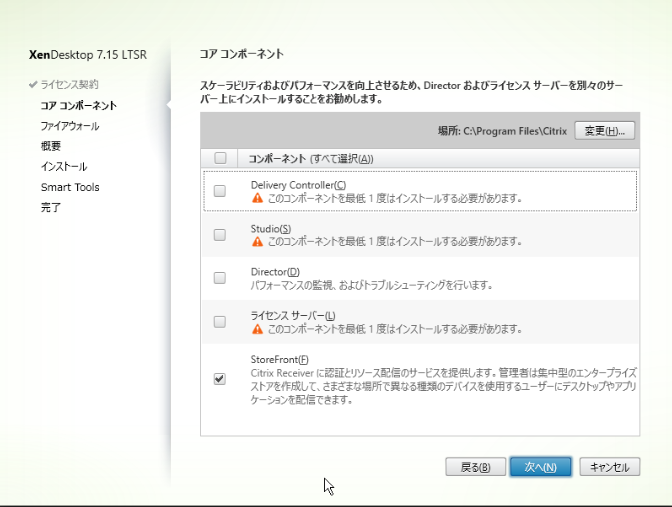
Task: Select インストール step in sidebar
Action: [x=64, y=166]
